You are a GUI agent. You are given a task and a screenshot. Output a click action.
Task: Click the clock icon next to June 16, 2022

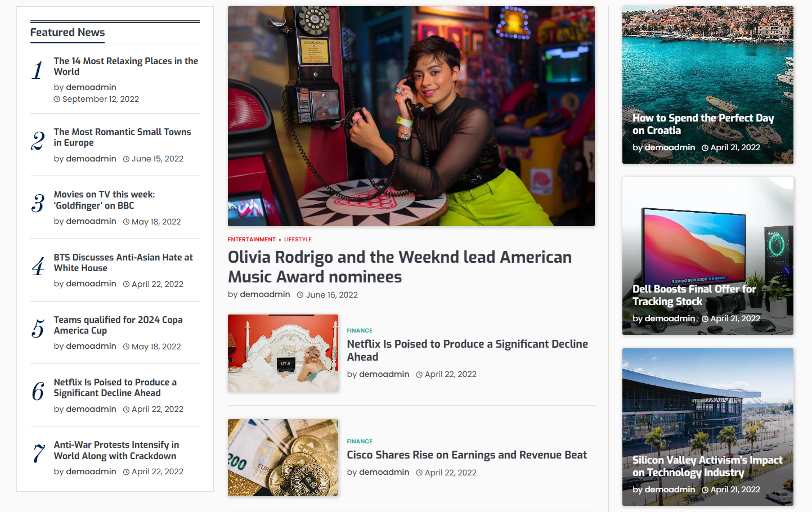click(300, 295)
